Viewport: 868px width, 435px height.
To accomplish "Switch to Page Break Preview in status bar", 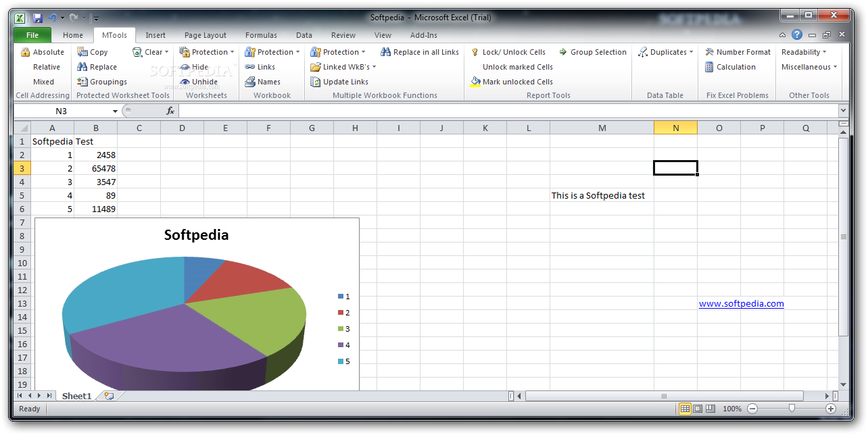I will pyautogui.click(x=711, y=409).
